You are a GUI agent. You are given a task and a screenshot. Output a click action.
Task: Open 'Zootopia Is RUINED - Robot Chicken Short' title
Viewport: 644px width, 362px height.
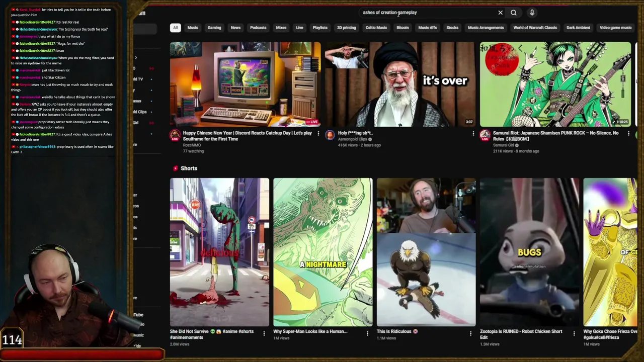click(521, 334)
